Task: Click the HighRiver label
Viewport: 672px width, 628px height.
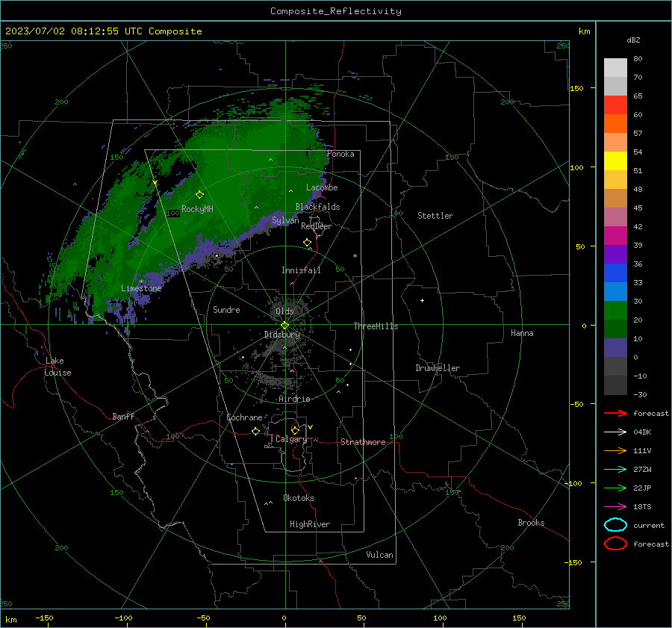Action: tap(310, 524)
